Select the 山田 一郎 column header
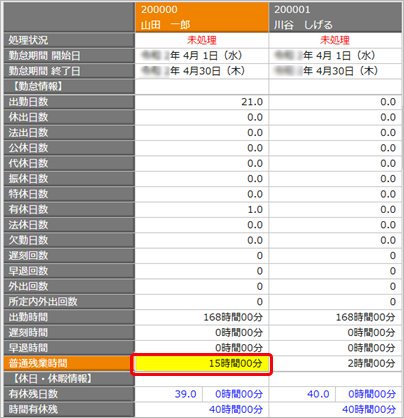Viewport: 404px width, 418px height. click(202, 17)
